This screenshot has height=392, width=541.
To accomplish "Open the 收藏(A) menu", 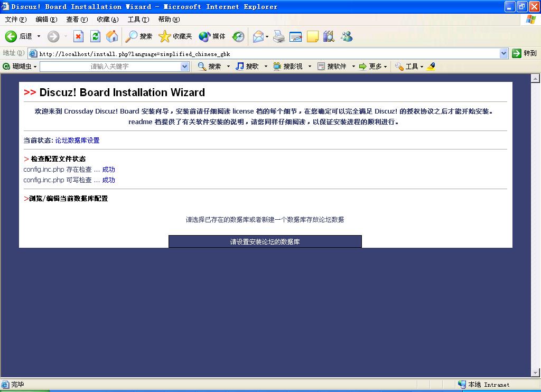I will pyautogui.click(x=108, y=20).
